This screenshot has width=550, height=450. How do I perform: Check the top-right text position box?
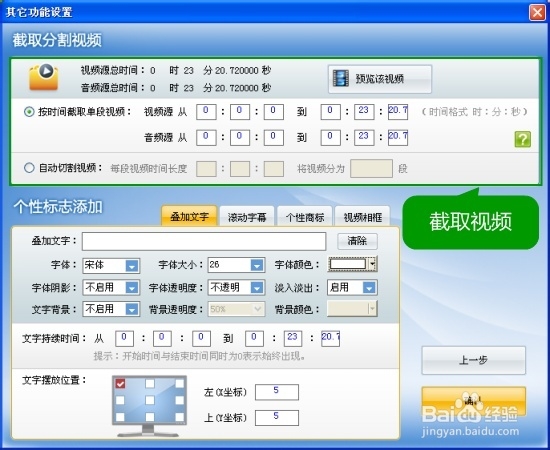point(180,383)
